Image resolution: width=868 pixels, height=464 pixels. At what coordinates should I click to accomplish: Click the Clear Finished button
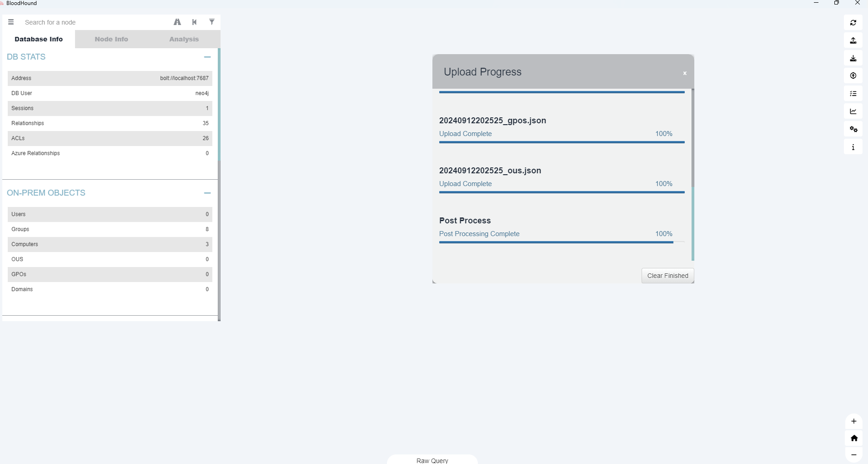[667, 276]
